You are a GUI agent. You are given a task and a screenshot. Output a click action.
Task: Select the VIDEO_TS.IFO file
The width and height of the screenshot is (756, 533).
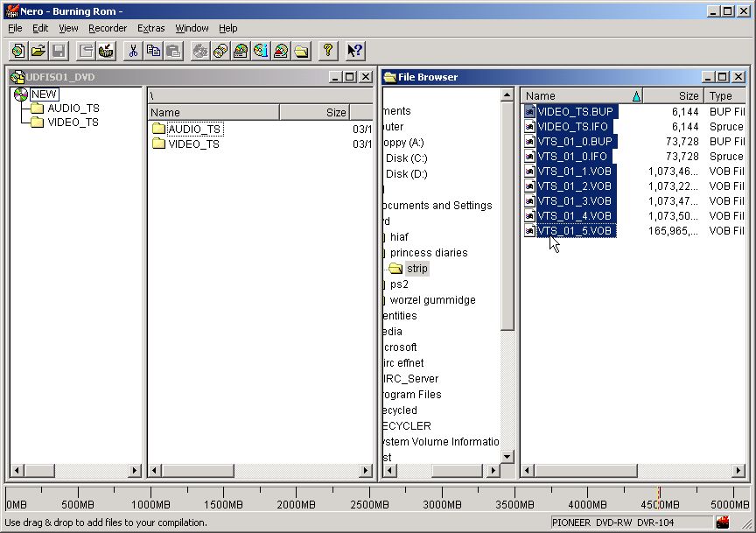[572, 126]
